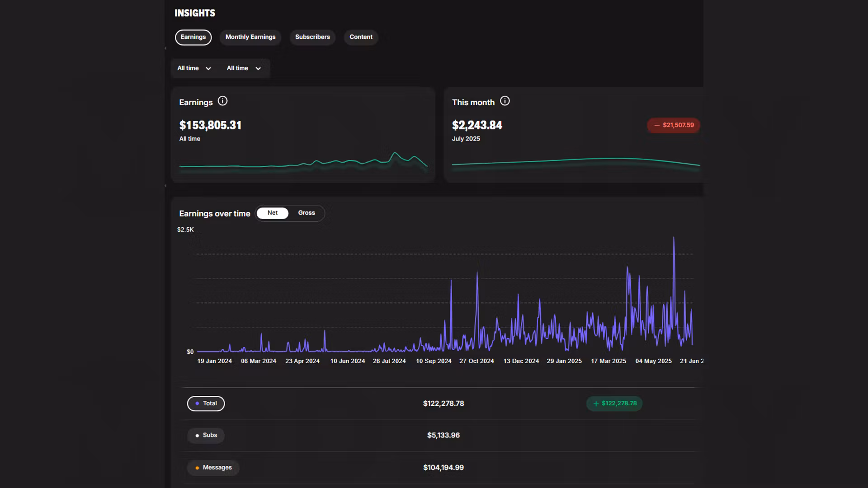Image resolution: width=868 pixels, height=488 pixels.
Task: Click the red -$21,507.59 change badge
Action: [673, 125]
